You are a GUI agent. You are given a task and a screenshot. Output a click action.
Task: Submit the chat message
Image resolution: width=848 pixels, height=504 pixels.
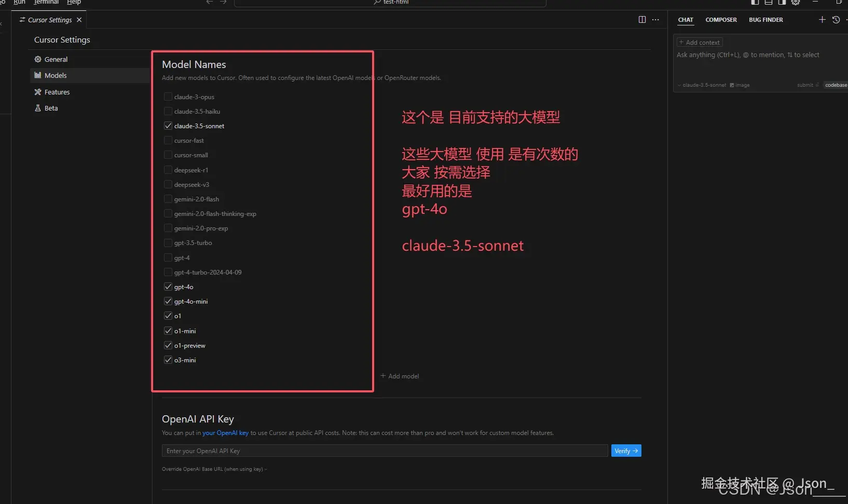pos(808,85)
